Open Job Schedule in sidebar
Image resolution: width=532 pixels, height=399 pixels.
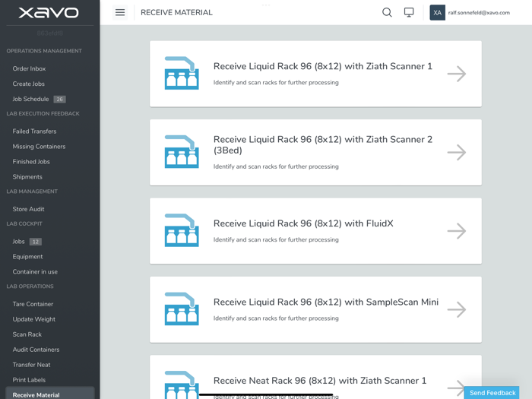point(30,99)
